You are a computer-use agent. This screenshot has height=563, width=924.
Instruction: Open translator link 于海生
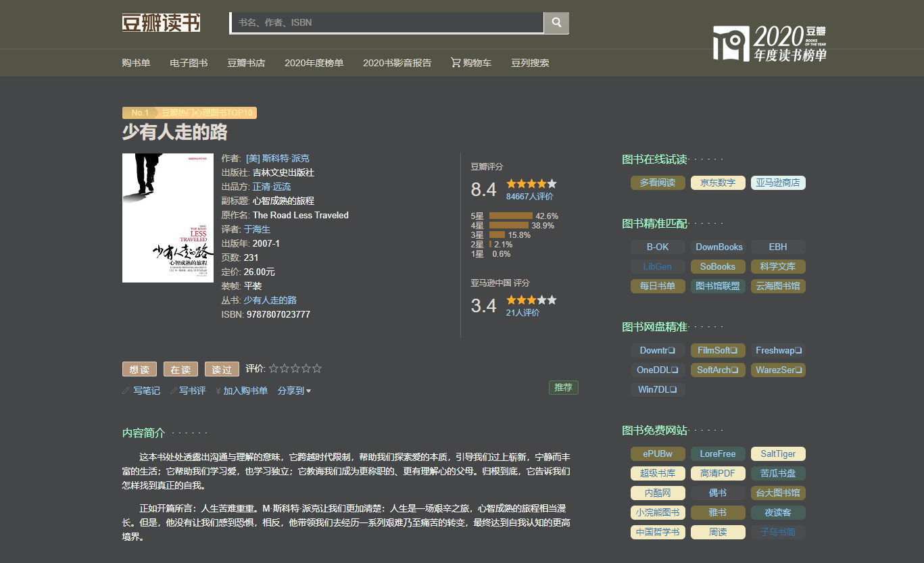coord(257,229)
